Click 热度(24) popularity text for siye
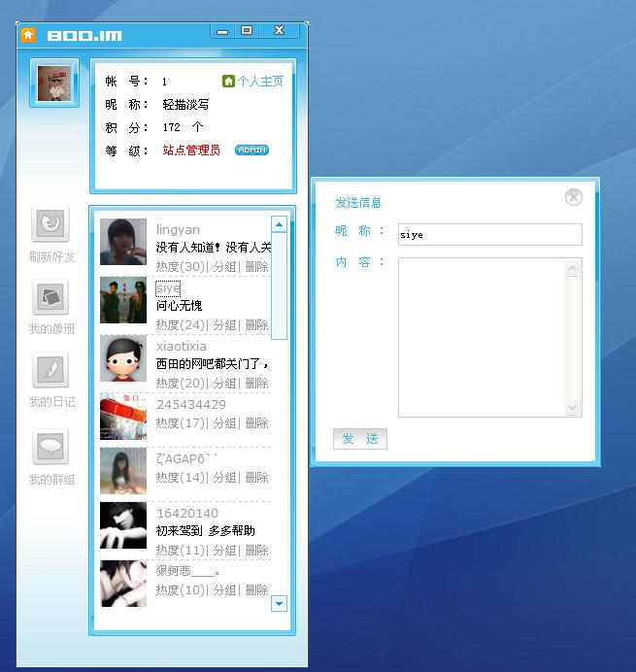Viewport: 636px width, 672px height. pos(181,325)
